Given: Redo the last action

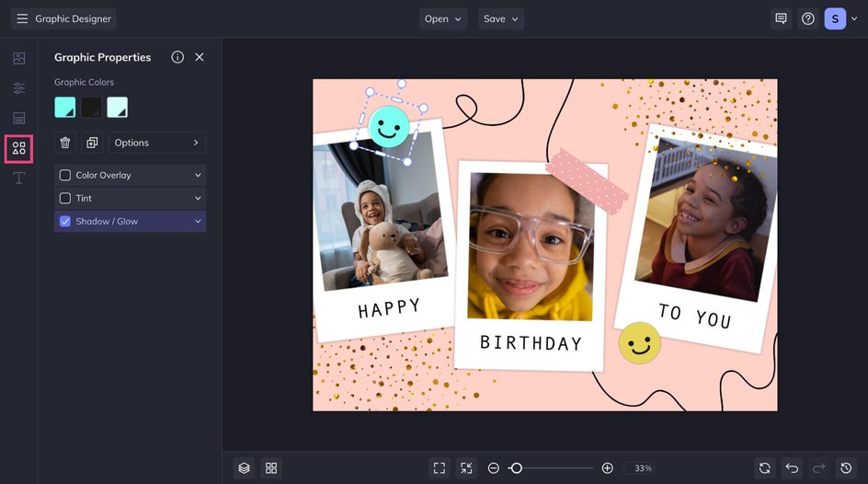Looking at the screenshot, I should coord(818,468).
